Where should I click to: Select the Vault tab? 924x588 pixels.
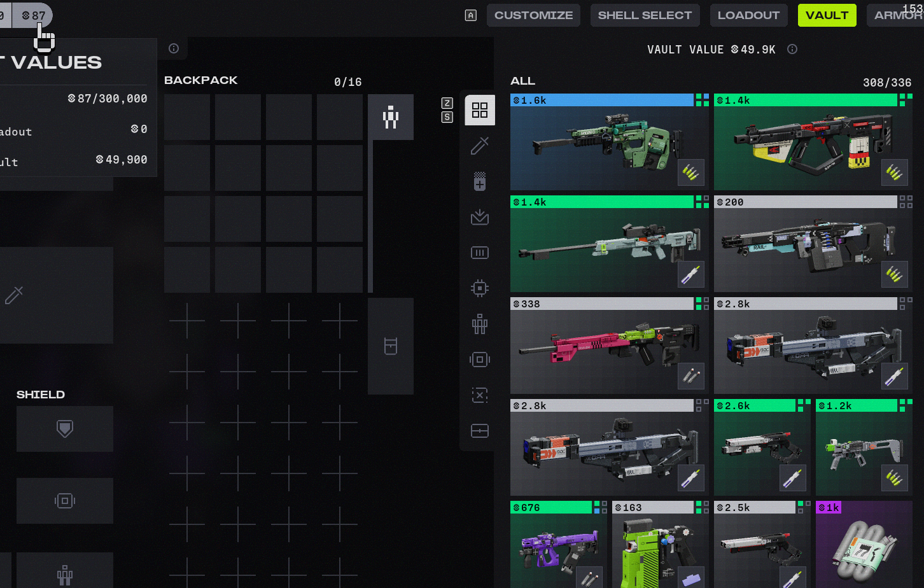click(827, 15)
